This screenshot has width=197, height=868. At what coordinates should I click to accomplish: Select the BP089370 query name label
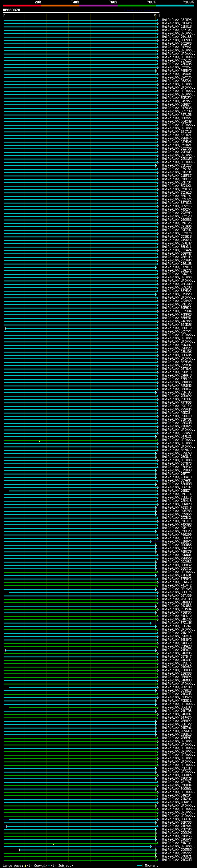click(11, 10)
